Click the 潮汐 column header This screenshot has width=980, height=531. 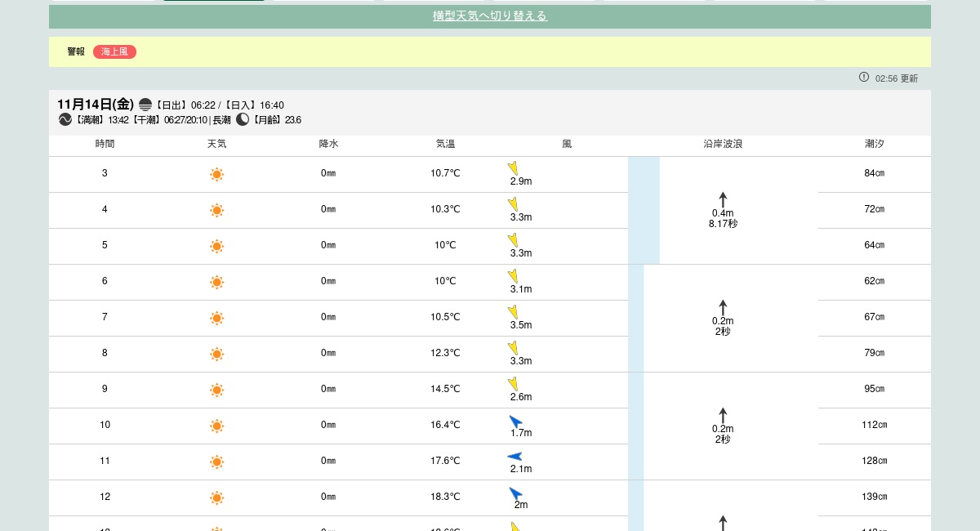[x=875, y=144]
